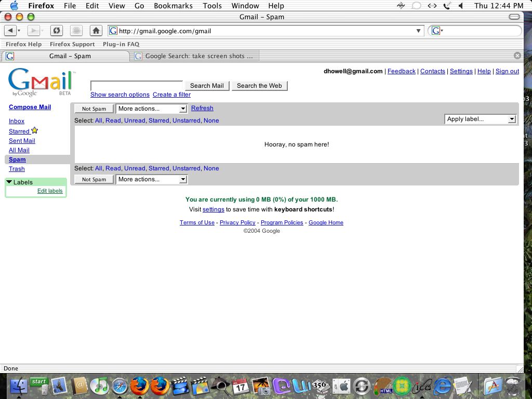Click Show search options link
The height and width of the screenshot is (399, 532).
click(120, 95)
